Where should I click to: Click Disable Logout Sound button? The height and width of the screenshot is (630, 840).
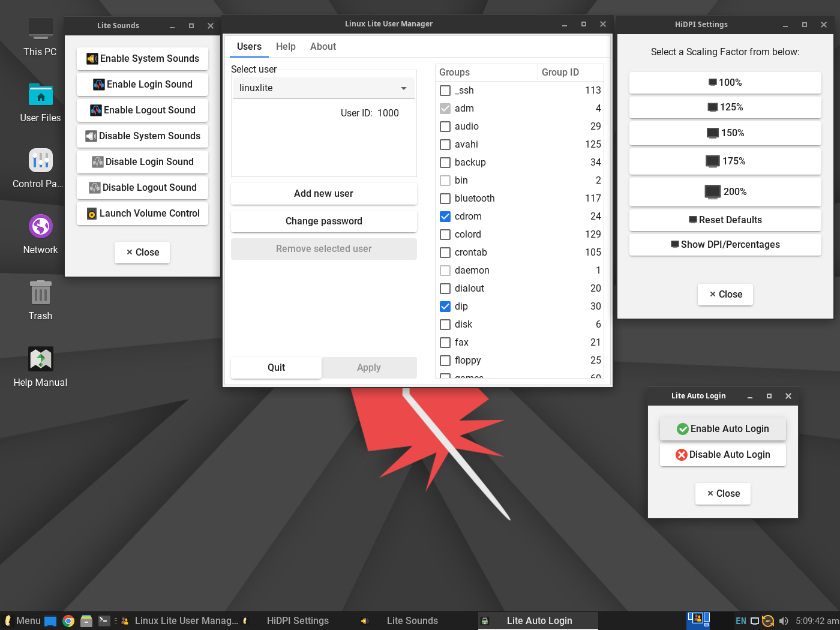click(142, 188)
